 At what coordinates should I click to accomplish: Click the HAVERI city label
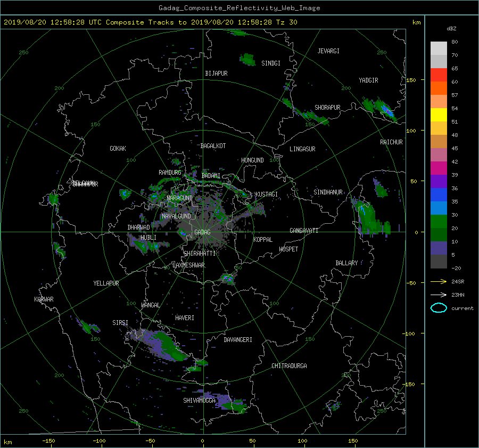pyautogui.click(x=185, y=318)
